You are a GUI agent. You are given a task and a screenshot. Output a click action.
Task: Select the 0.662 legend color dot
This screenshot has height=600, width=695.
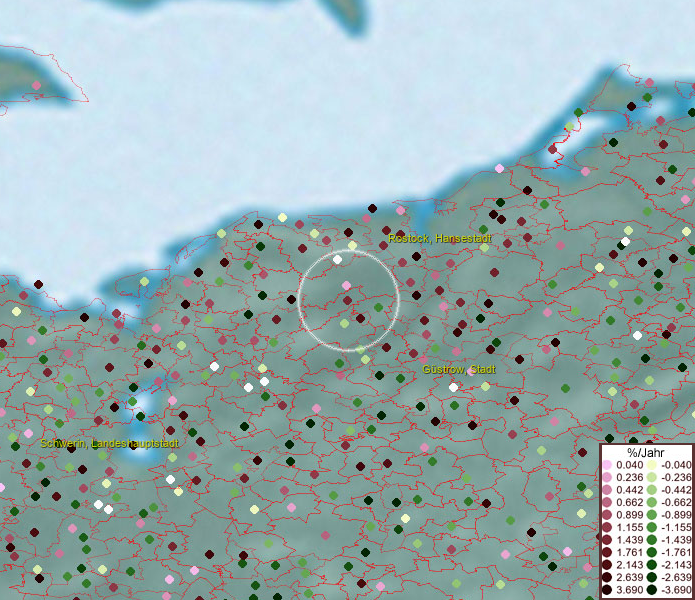[607, 503]
